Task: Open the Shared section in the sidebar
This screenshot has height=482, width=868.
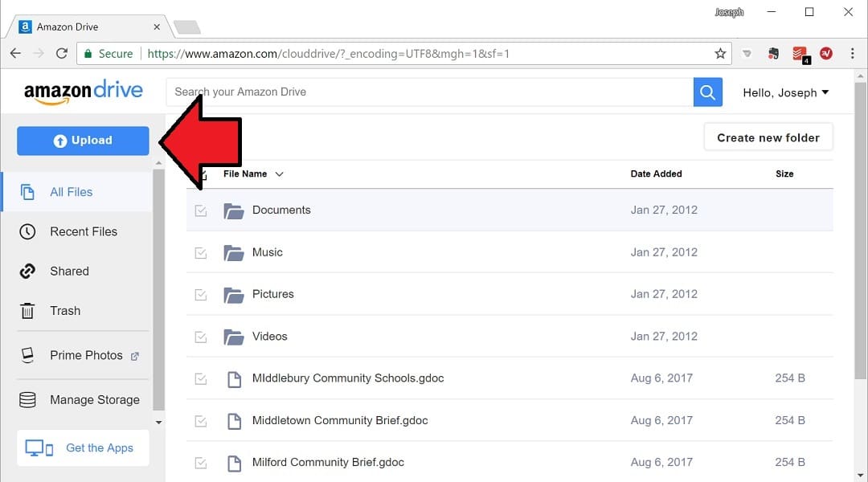Action: [71, 271]
